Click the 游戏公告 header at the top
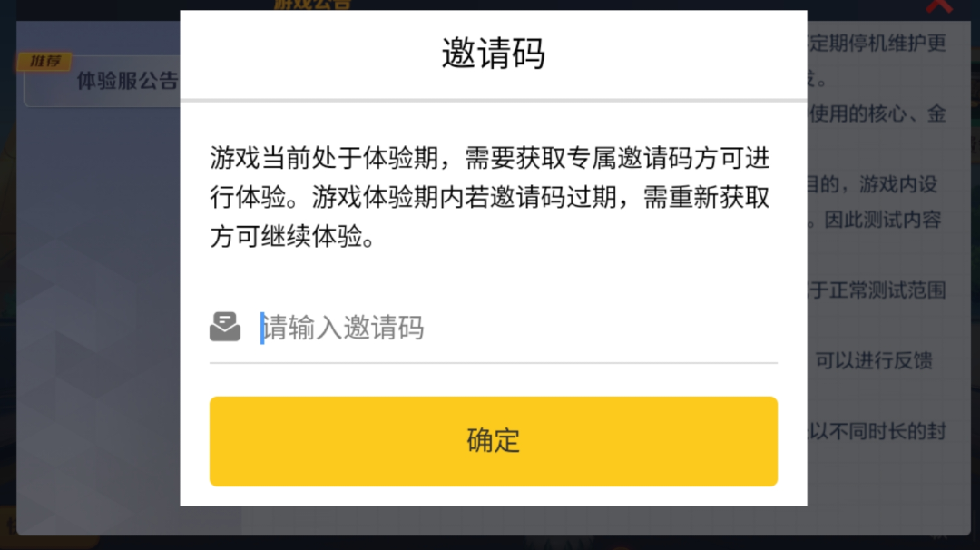This screenshot has width=980, height=550. click(312, 5)
